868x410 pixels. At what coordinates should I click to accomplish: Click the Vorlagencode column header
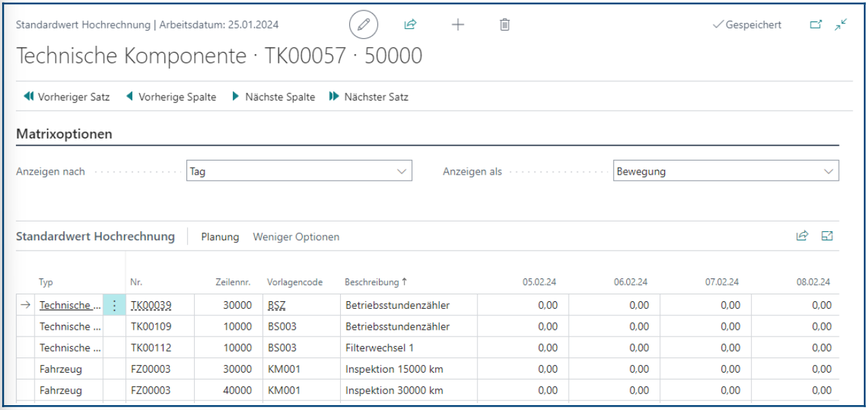pyautogui.click(x=295, y=282)
